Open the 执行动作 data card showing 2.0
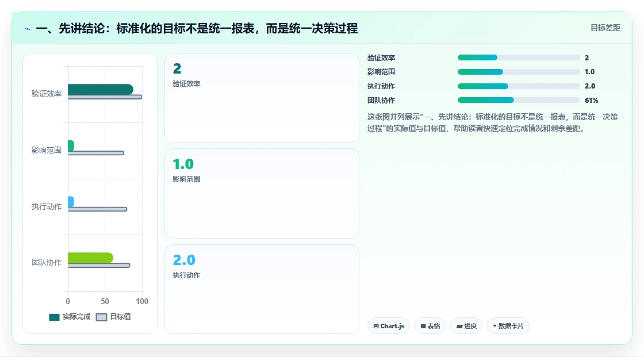 click(x=262, y=289)
